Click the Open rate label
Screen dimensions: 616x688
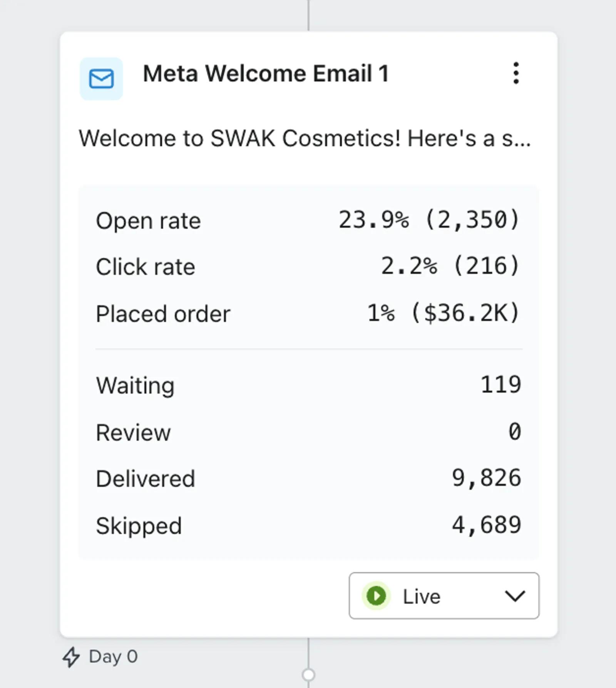(148, 221)
